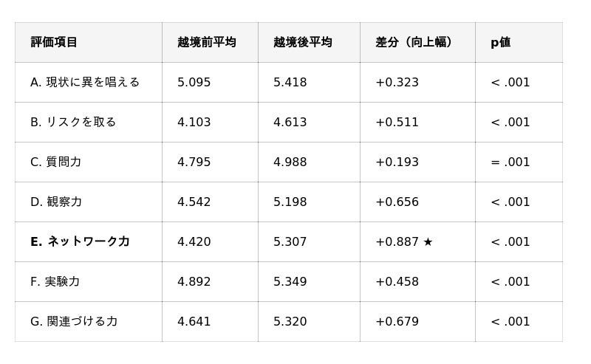
Task: Select the row label B. リスクを取る
Action: pyautogui.click(x=73, y=123)
